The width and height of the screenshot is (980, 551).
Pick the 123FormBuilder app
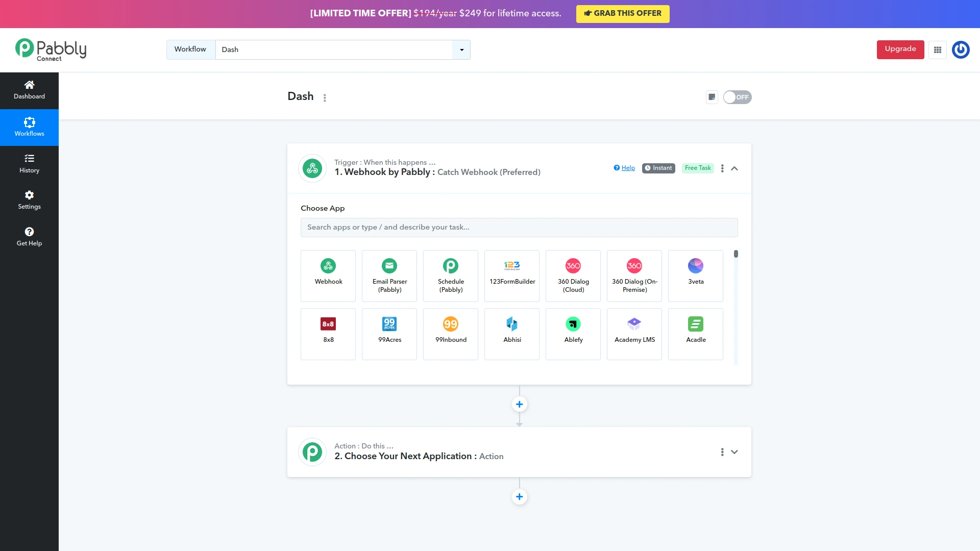[511, 275]
